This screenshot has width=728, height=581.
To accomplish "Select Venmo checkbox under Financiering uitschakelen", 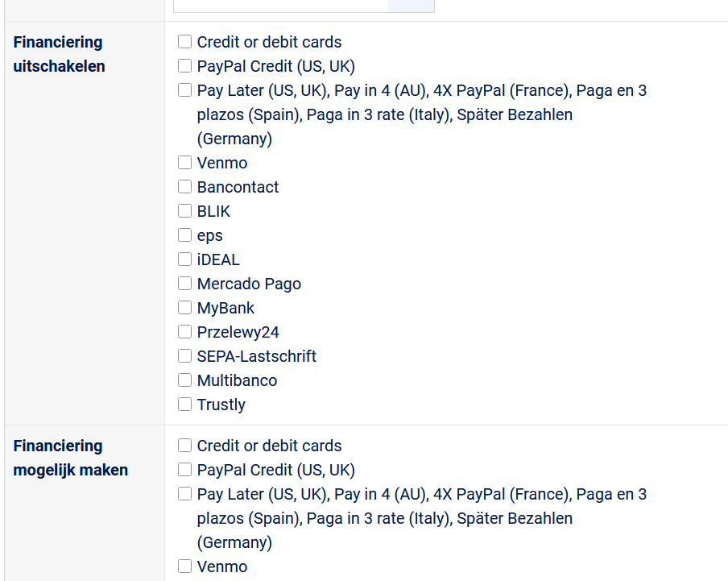I will (185, 163).
